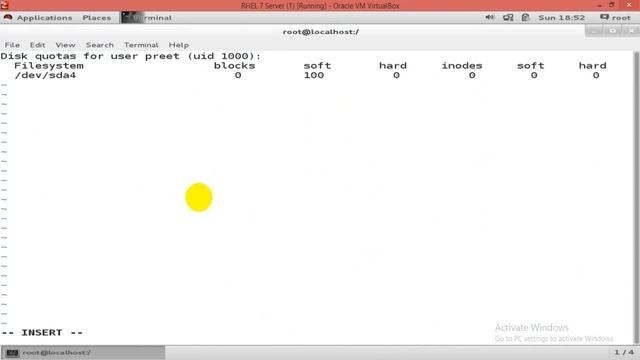
Task: Close the VirtualBox window
Action: pyautogui.click(x=629, y=5)
